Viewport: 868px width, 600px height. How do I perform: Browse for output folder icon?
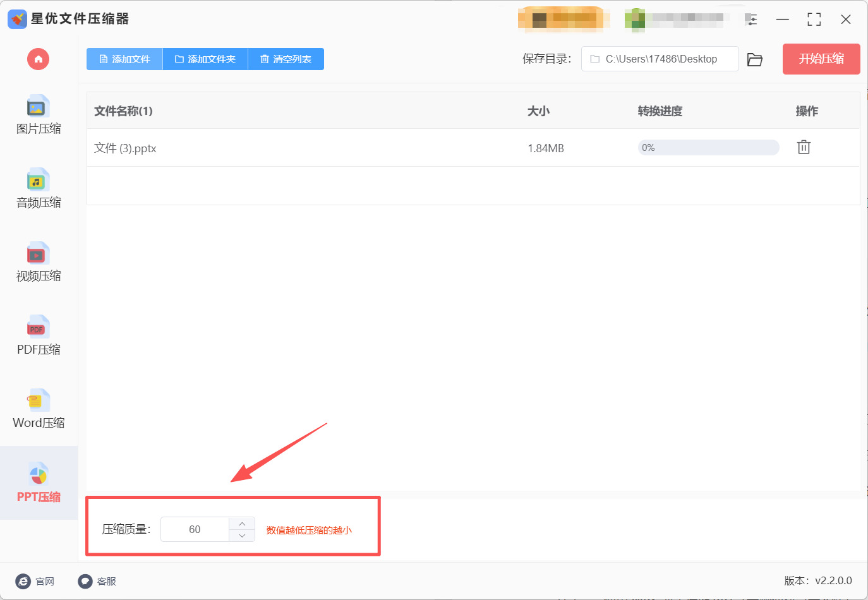coord(755,59)
